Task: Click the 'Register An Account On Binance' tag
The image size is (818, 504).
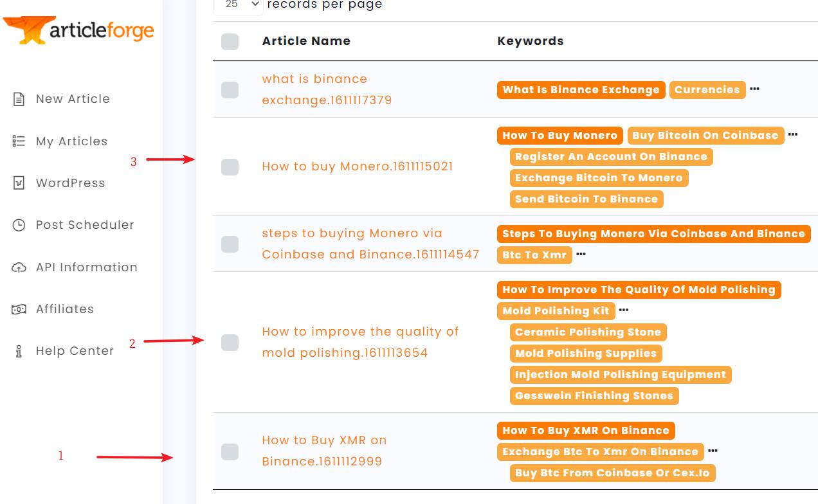Action: (611, 157)
